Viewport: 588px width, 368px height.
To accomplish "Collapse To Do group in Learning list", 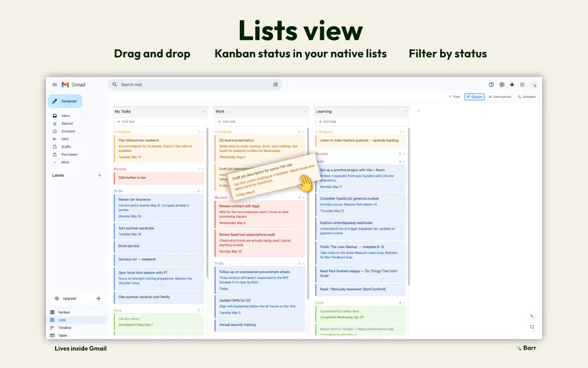I will (404, 162).
